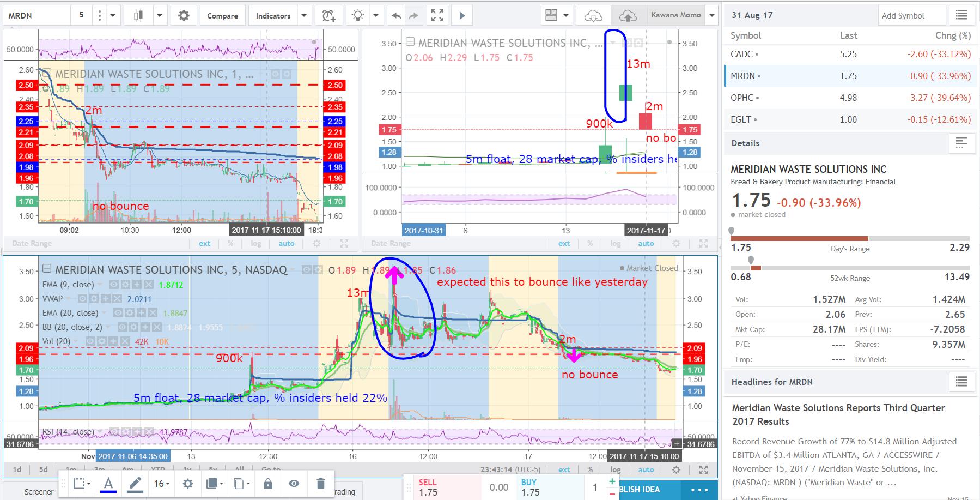
Task: Toggle percent scale on bottom chart
Action: (590, 469)
